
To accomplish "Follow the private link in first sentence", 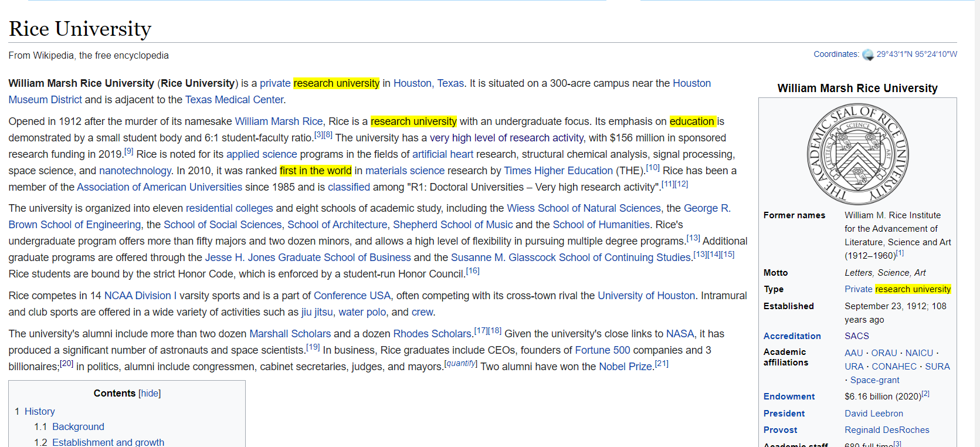I will (x=275, y=83).
